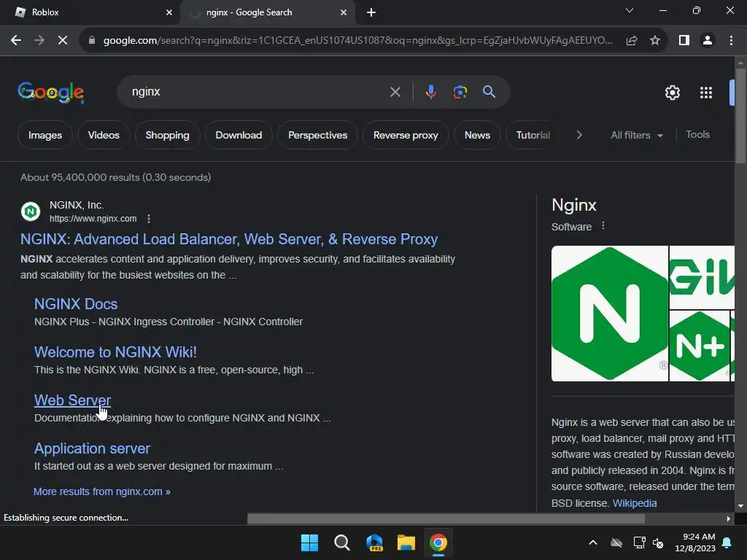Close the nginx Google Search tab
The image size is (747, 560).
[x=344, y=12]
